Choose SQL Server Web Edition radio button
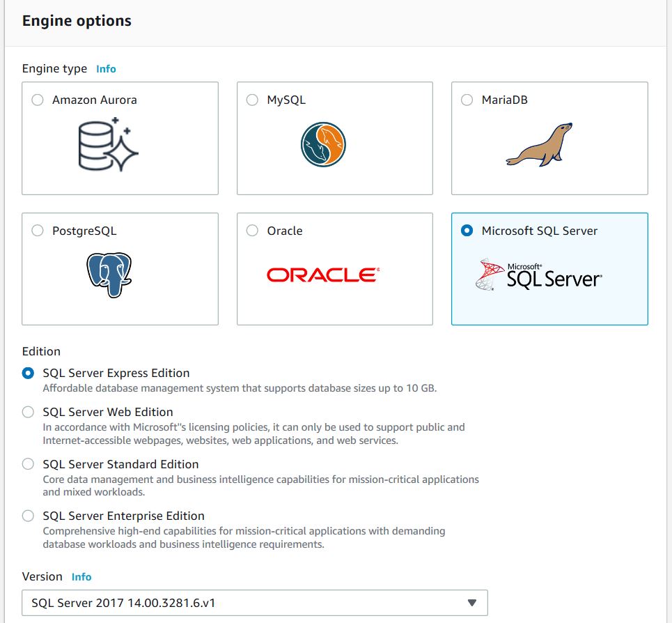The height and width of the screenshot is (623, 672). pyautogui.click(x=29, y=412)
